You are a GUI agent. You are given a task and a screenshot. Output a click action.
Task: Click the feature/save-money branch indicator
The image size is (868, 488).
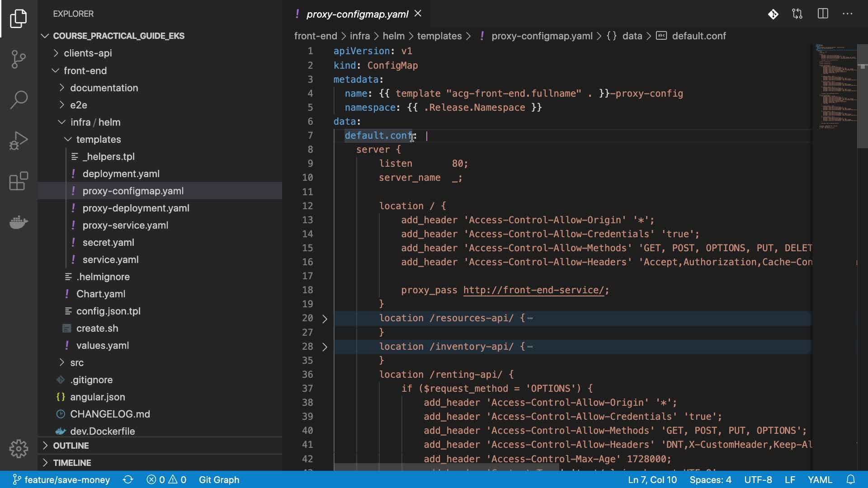(x=61, y=479)
